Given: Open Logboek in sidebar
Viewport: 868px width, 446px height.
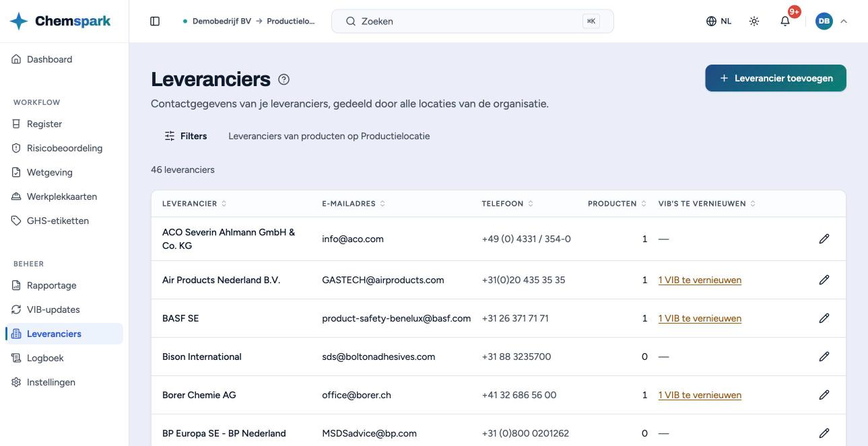Looking at the screenshot, I should (x=64, y=358).
